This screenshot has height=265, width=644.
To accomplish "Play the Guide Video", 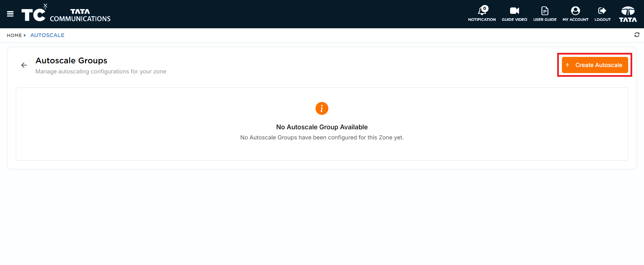I will click(514, 14).
